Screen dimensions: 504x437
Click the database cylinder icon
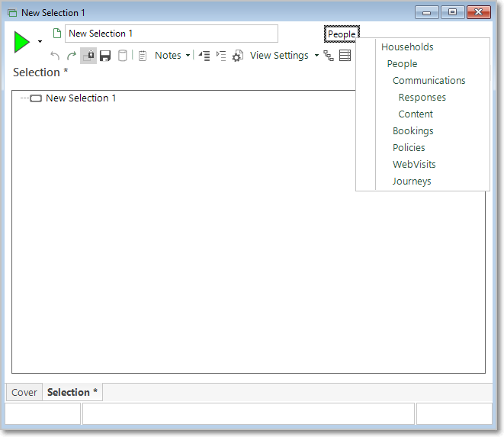[x=122, y=56]
